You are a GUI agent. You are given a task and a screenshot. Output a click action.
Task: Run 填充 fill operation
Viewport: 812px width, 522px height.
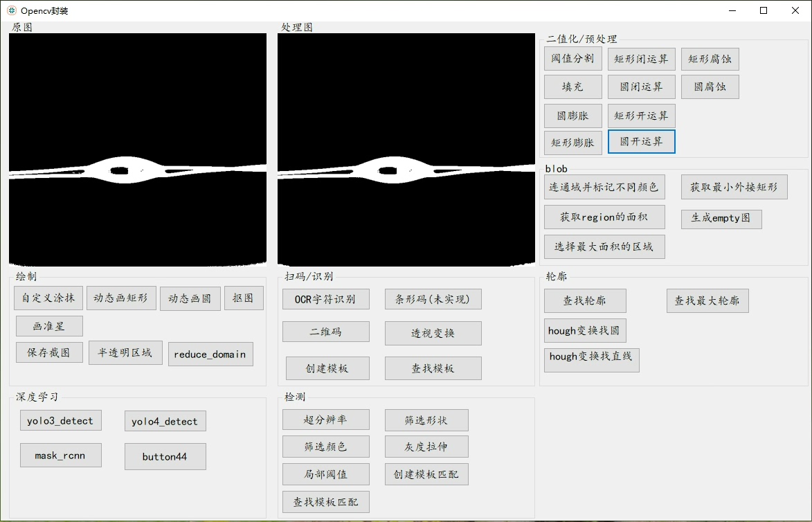pos(572,87)
